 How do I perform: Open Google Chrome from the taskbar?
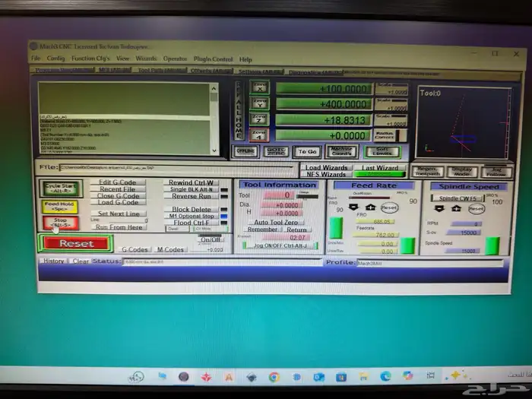pyautogui.click(x=274, y=376)
